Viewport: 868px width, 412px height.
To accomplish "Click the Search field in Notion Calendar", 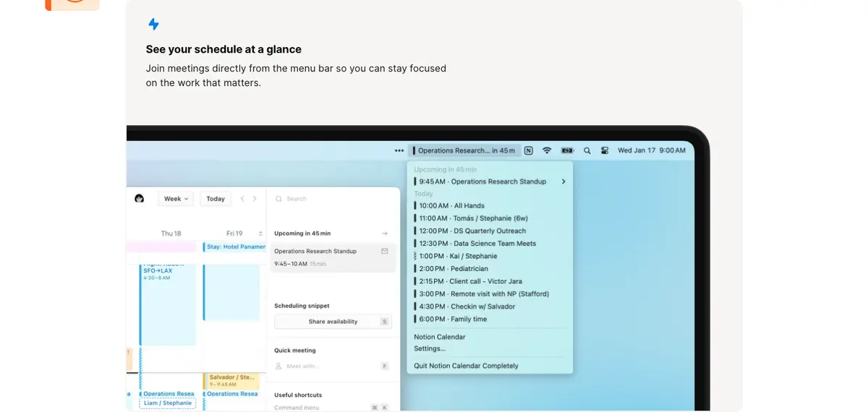I will click(x=333, y=199).
